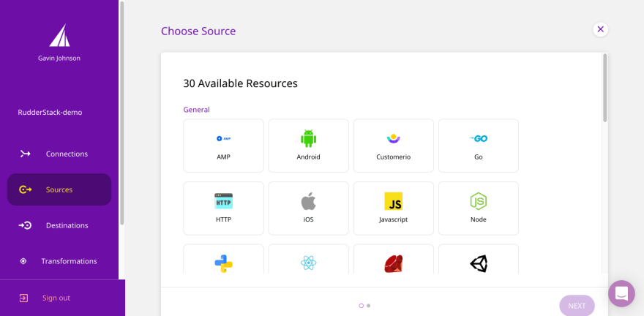The width and height of the screenshot is (644, 316).
Task: Open Connections in the sidebar
Action: (x=66, y=154)
